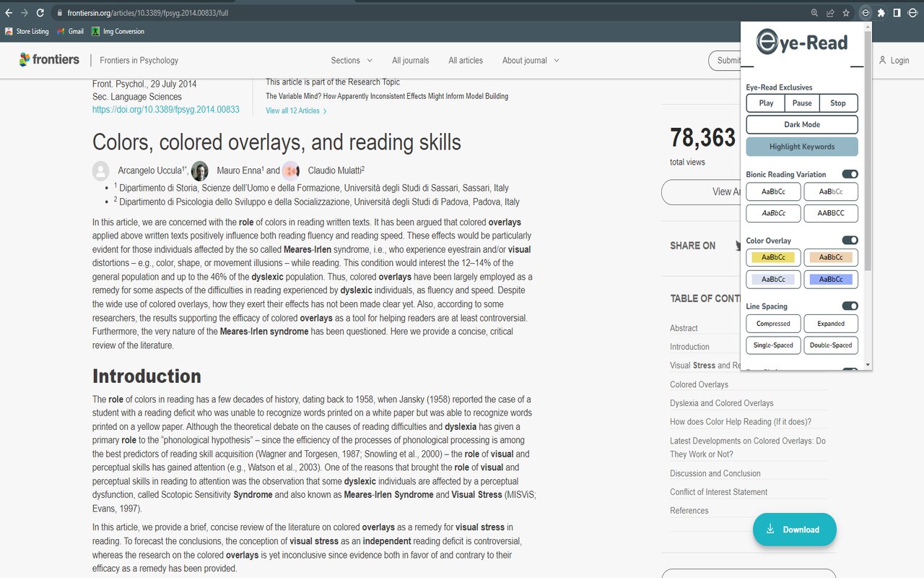Toggle the browser side panel icon
The width and height of the screenshot is (924, 578).
pos(897,13)
